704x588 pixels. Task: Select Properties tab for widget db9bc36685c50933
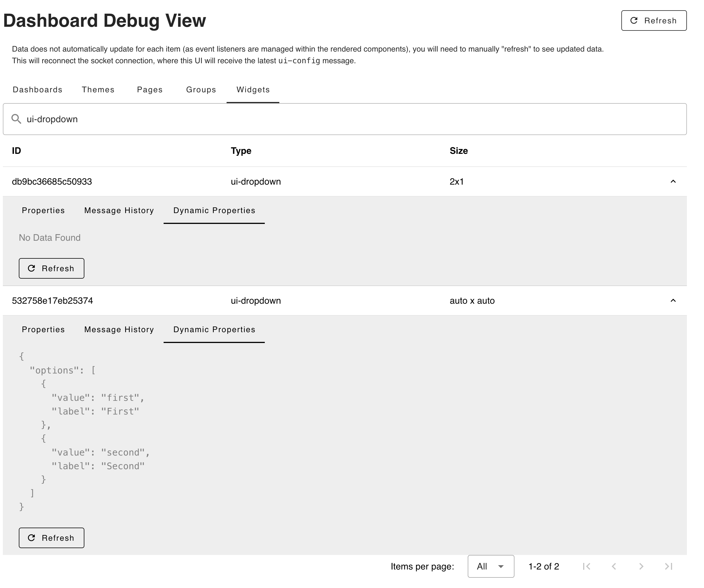click(43, 210)
